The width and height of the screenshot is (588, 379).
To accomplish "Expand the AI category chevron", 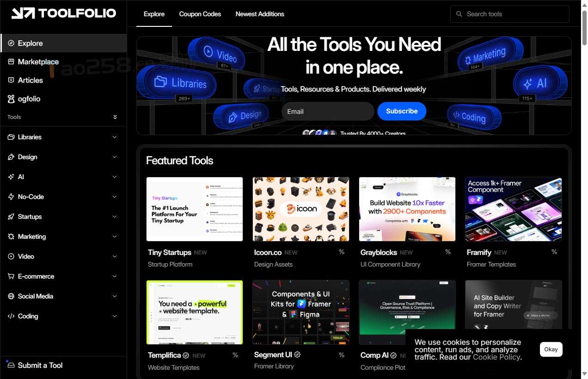I will [115, 177].
